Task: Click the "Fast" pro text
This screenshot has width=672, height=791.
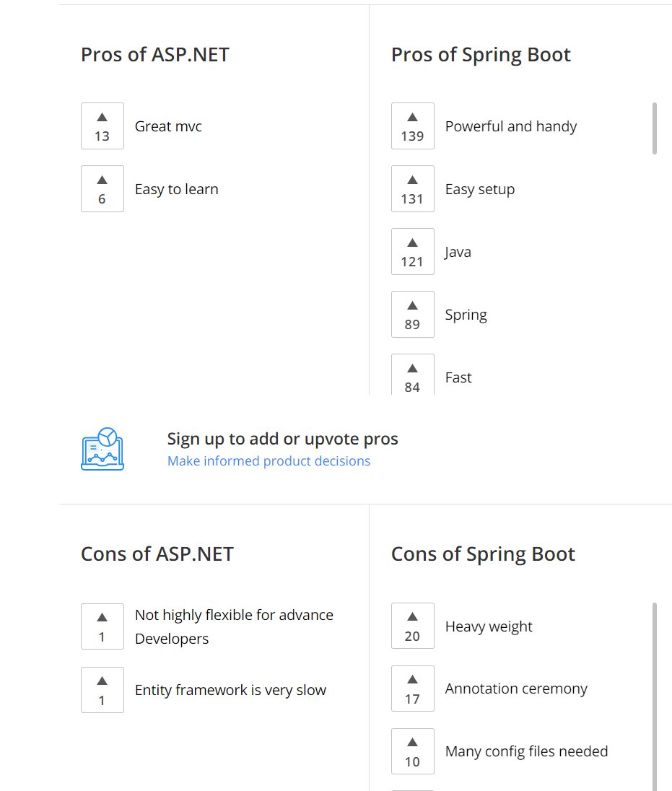Action: click(458, 377)
